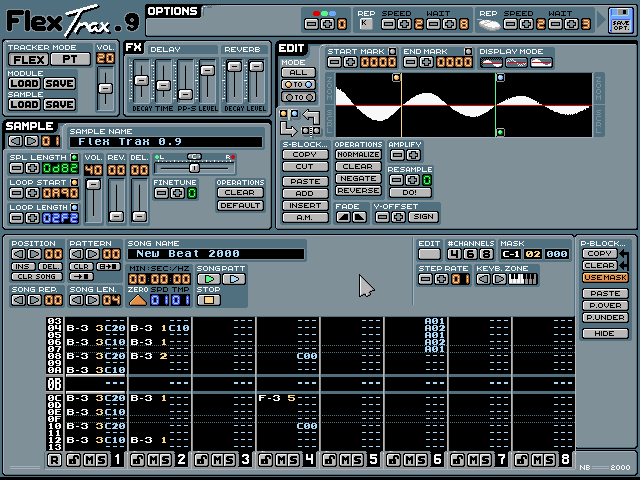Screen dimensions: 640x480
Task: Enable the USEMASK option
Action: [x=605, y=278]
